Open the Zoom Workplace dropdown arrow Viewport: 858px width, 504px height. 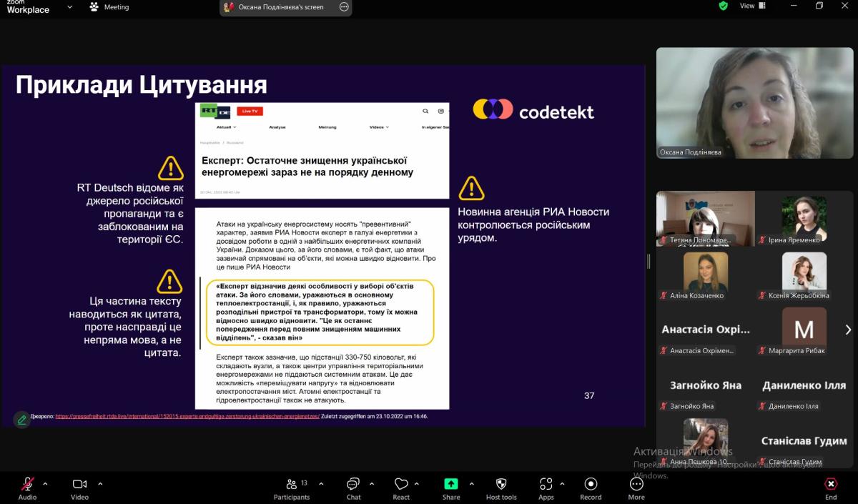[x=69, y=6]
